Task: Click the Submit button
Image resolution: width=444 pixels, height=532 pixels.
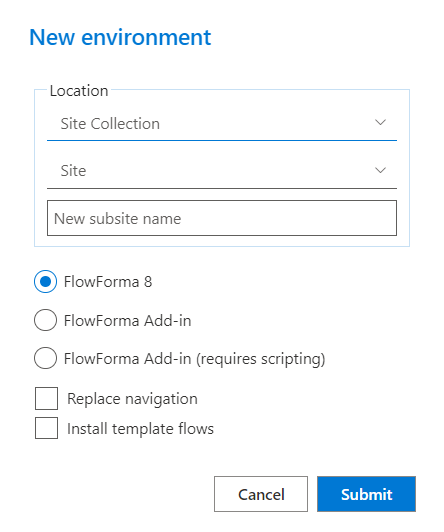Action: [366, 494]
